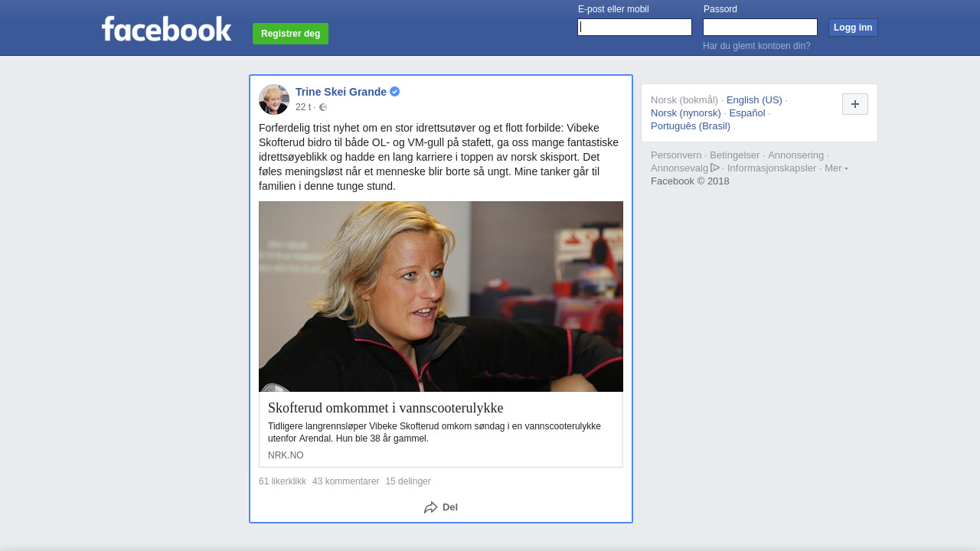Click the verified badge next to name
Screen dimensions: 980x551
tap(395, 92)
